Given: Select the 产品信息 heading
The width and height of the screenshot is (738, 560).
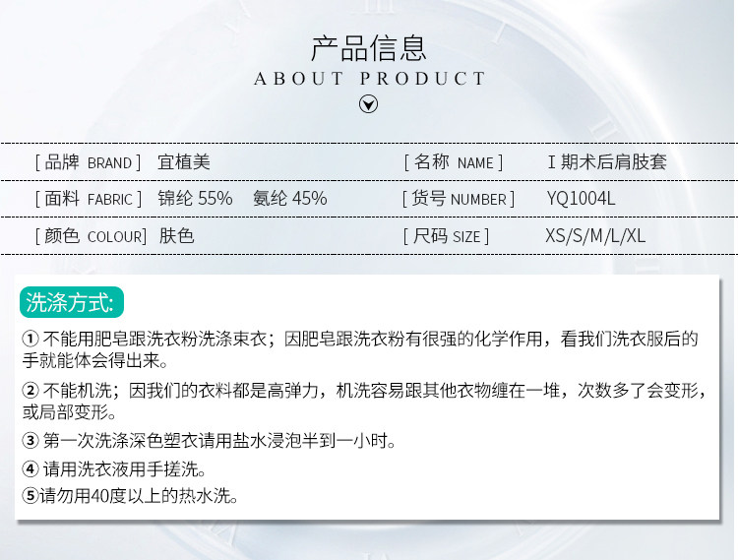Looking at the screenshot, I should (x=369, y=48).
